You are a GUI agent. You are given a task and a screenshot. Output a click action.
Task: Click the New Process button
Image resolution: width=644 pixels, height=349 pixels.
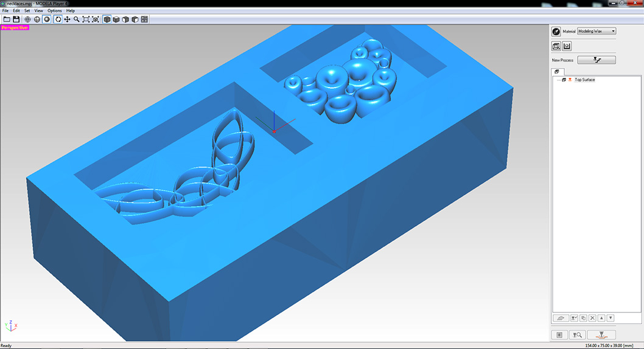pyautogui.click(x=597, y=60)
